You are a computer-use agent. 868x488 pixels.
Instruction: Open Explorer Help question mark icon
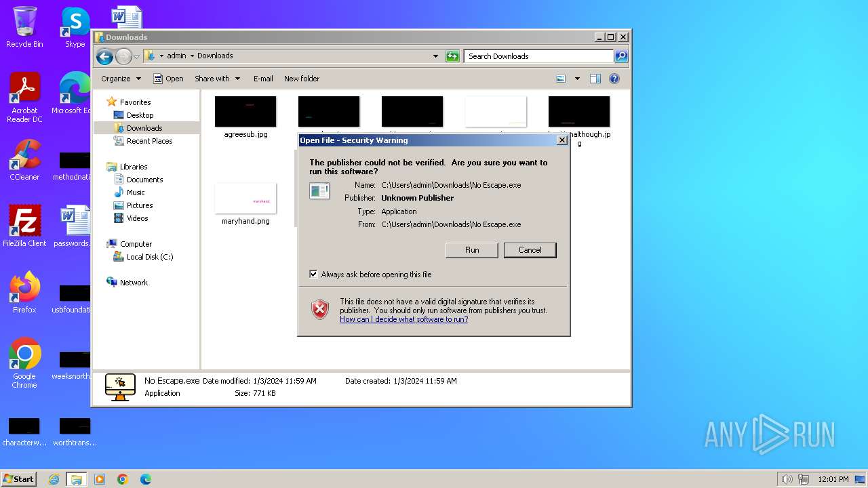click(614, 79)
